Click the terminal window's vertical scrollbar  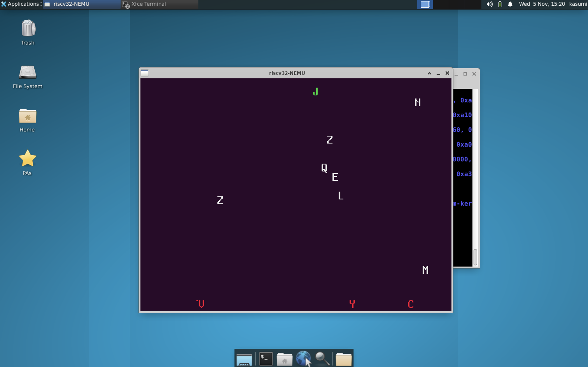point(475,257)
